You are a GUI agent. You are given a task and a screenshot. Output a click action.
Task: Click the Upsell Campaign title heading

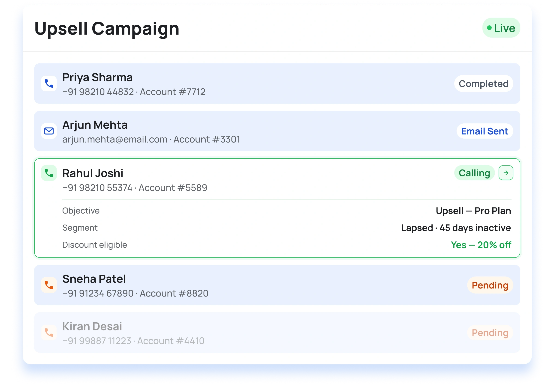point(107,29)
